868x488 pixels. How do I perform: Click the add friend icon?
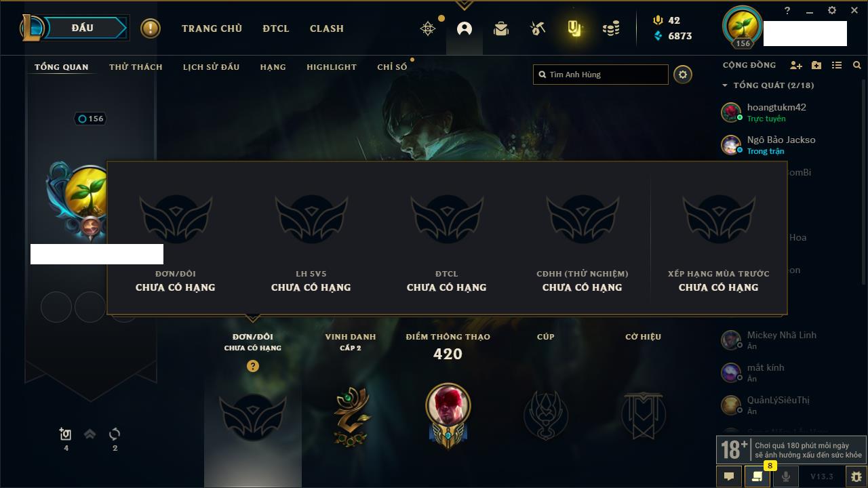(796, 65)
